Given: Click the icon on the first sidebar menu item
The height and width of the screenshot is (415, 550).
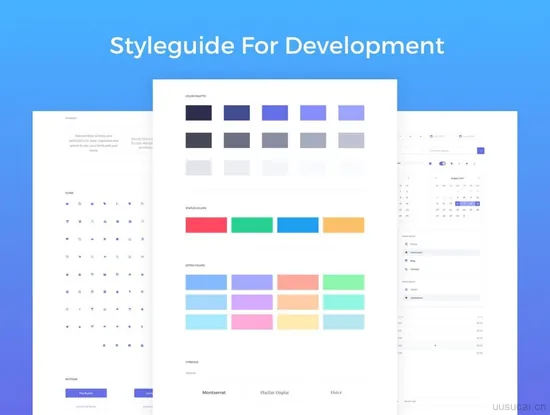Looking at the screenshot, I should (406, 244).
